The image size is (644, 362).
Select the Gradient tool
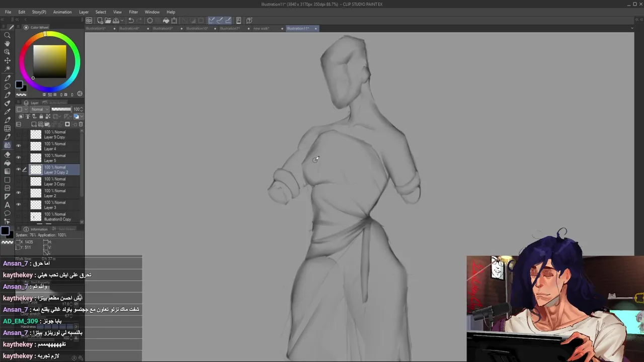click(7, 171)
